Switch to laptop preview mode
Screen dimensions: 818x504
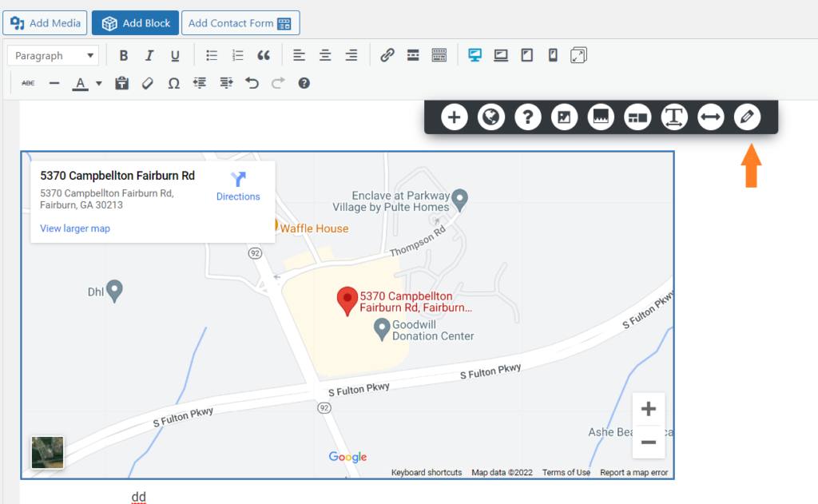(x=501, y=55)
